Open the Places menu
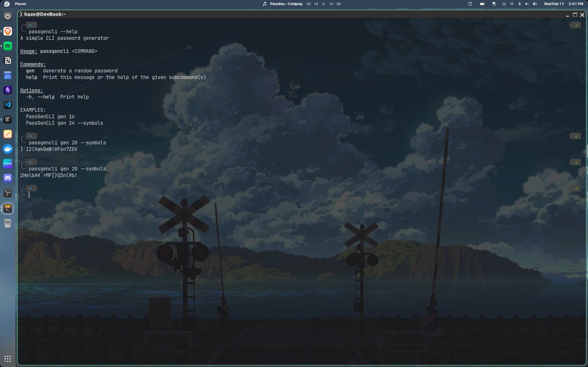The image size is (588, 367). (21, 3)
